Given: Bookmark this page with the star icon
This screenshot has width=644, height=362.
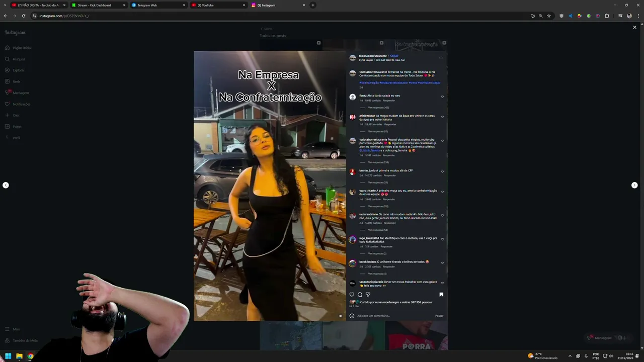Looking at the screenshot, I should pyautogui.click(x=549, y=16).
